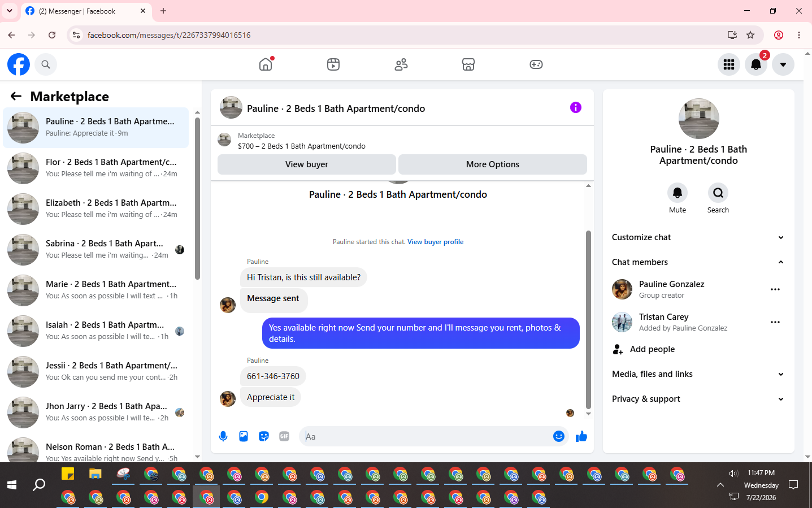Click the message thread scrollbar
812x508 pixels.
click(588, 319)
